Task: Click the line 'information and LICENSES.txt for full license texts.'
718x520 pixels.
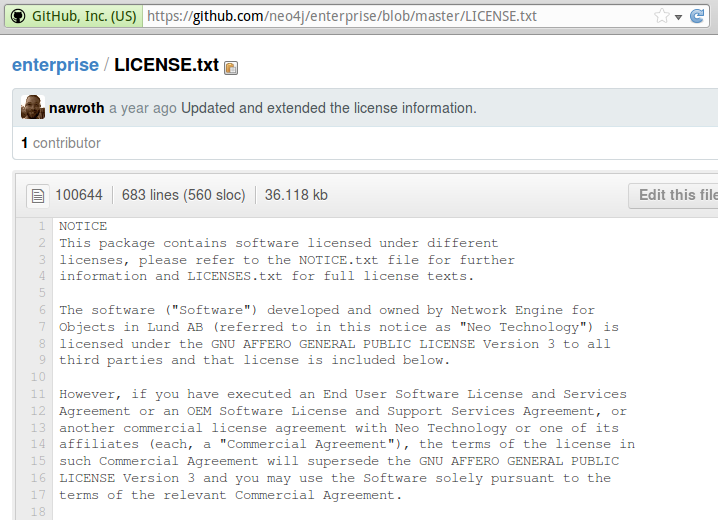Action: click(x=267, y=276)
